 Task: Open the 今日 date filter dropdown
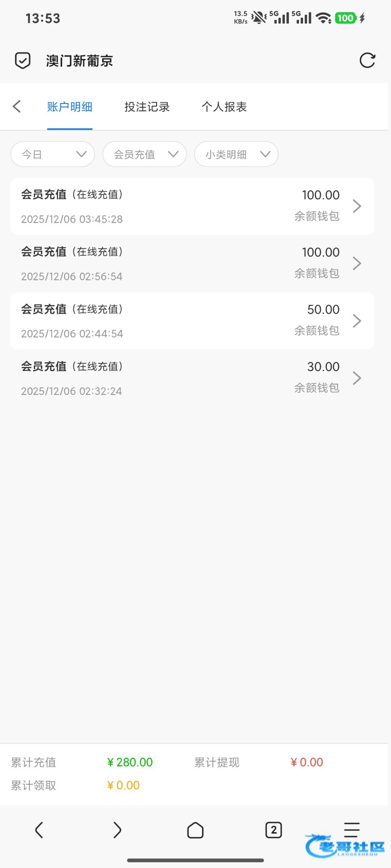(x=53, y=154)
